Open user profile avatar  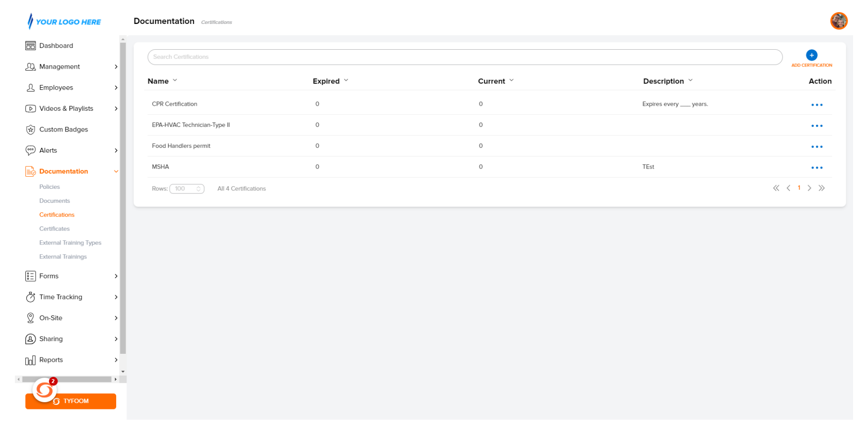[x=839, y=21]
